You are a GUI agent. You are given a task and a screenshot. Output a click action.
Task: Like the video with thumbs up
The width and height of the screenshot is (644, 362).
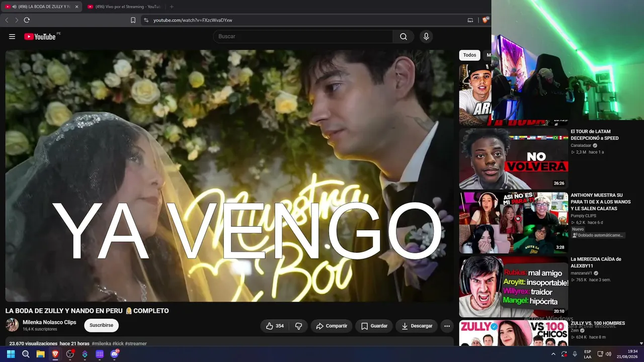pyautogui.click(x=275, y=326)
